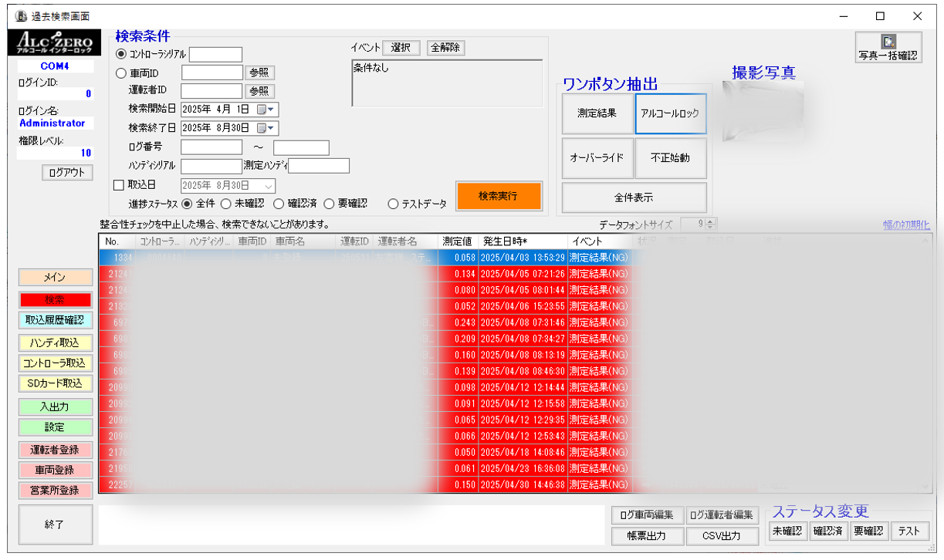Sort by the 発生日時* column header

pos(523,241)
